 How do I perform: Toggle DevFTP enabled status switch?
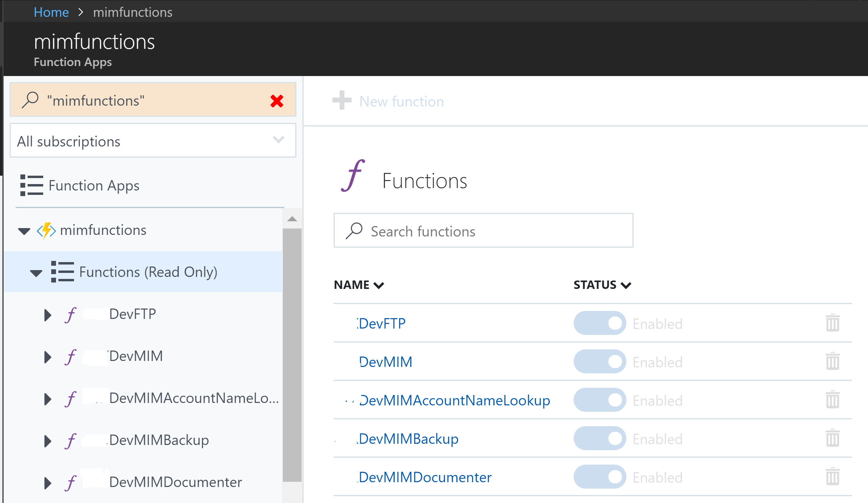(x=599, y=323)
